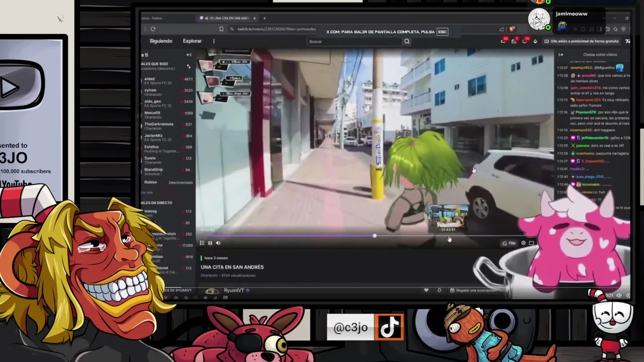
Task: Select the UNA CITA EN SAN ANDRÉS browser tab
Action: coord(228,18)
